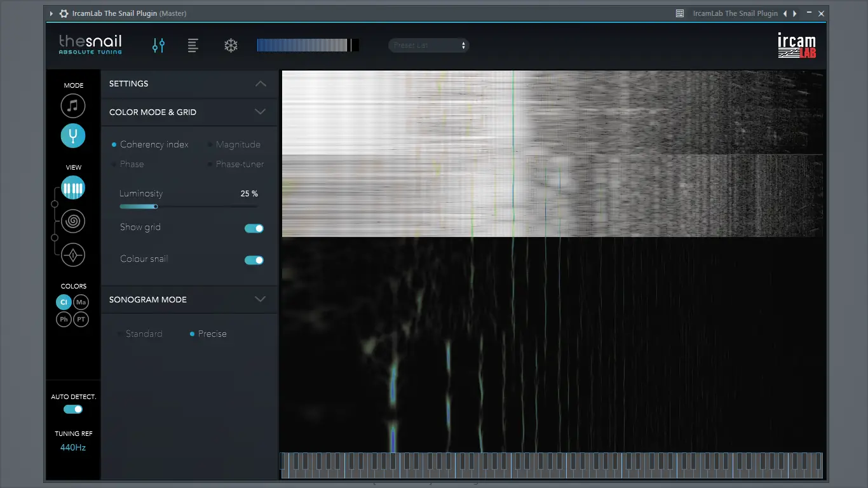Click the TUNING REF label

pos(73,434)
